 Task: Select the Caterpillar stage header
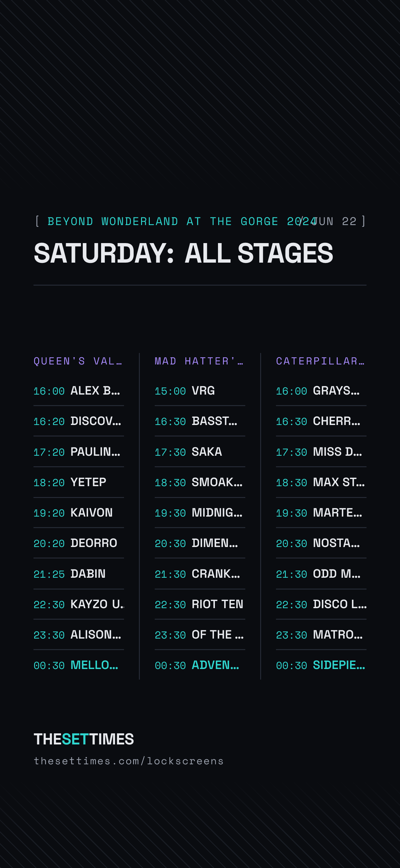pyautogui.click(x=321, y=361)
